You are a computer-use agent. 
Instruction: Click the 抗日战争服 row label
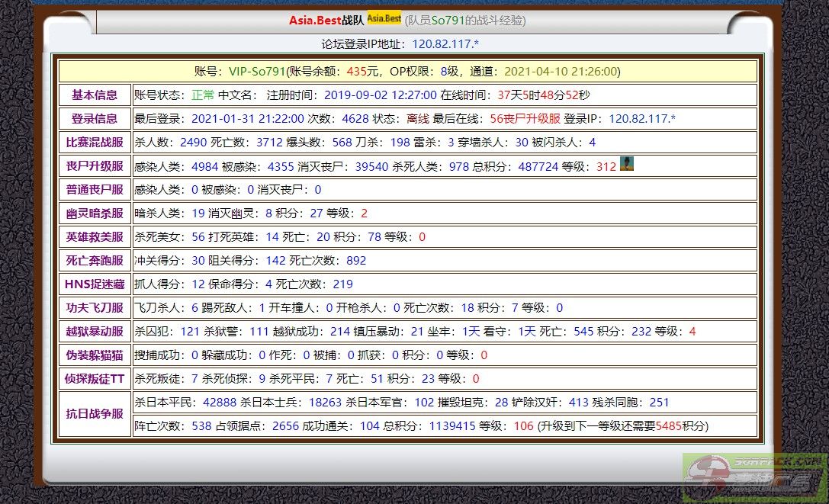(x=95, y=414)
